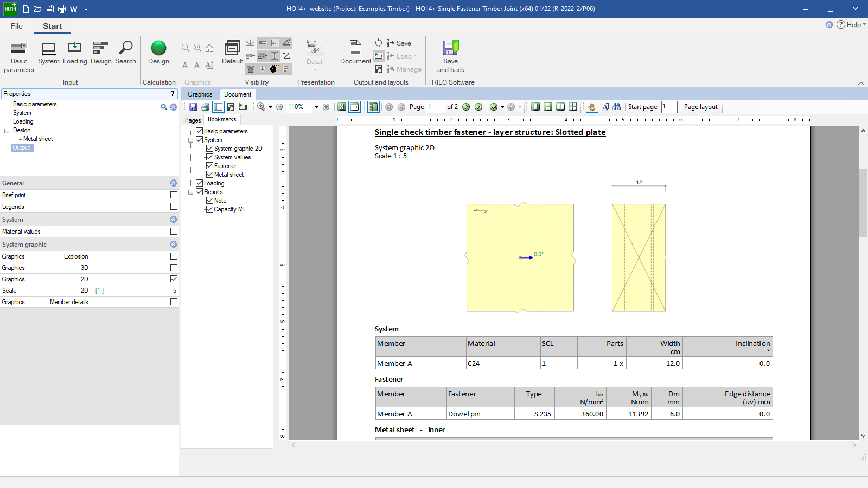Collapse the General section chevron
The height and width of the screenshot is (488, 868).
pyautogui.click(x=173, y=183)
